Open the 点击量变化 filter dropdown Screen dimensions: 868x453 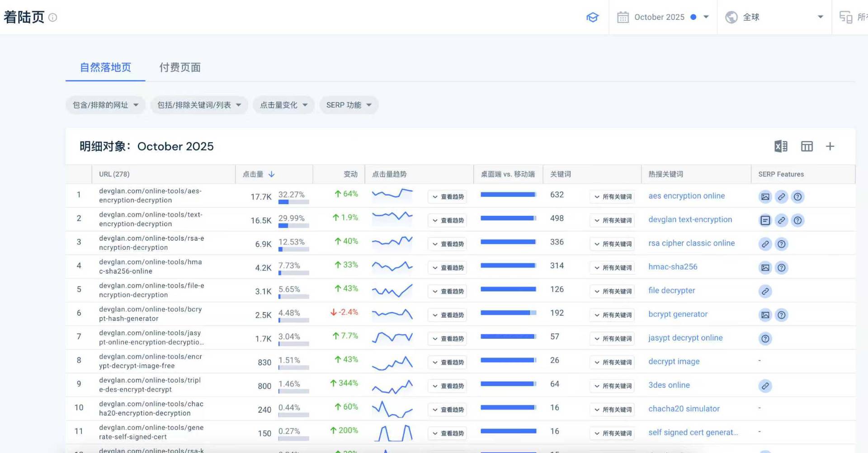point(283,105)
